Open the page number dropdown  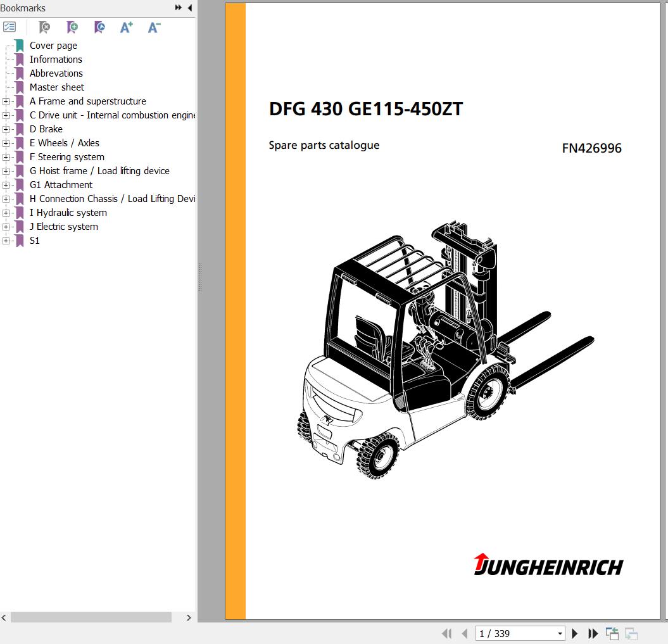pyautogui.click(x=560, y=633)
